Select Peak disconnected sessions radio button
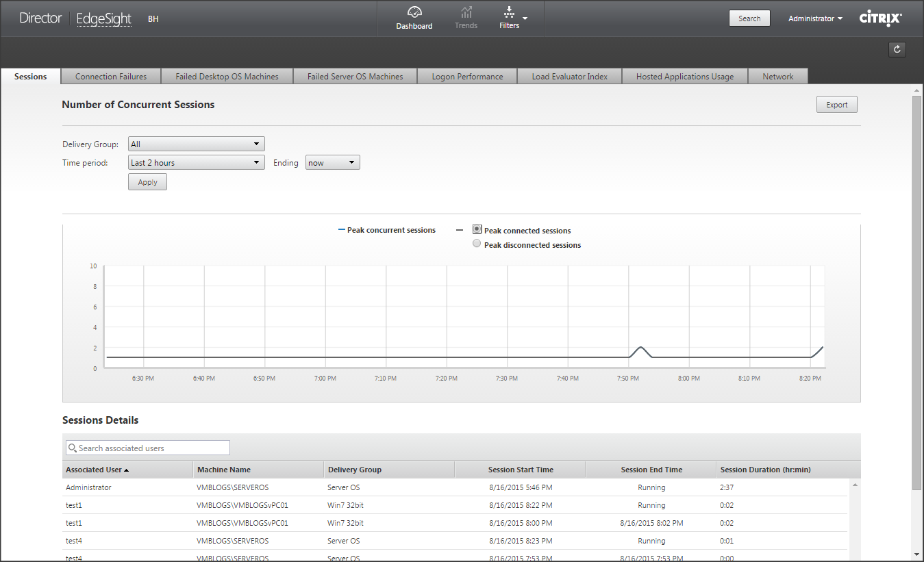924x562 pixels. tap(477, 244)
